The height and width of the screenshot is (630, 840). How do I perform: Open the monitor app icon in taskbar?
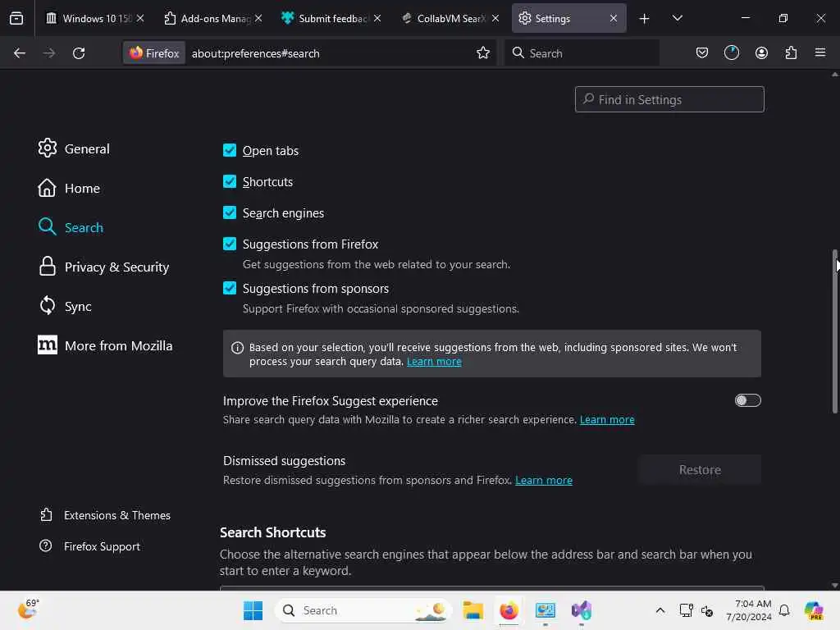pyautogui.click(x=546, y=610)
